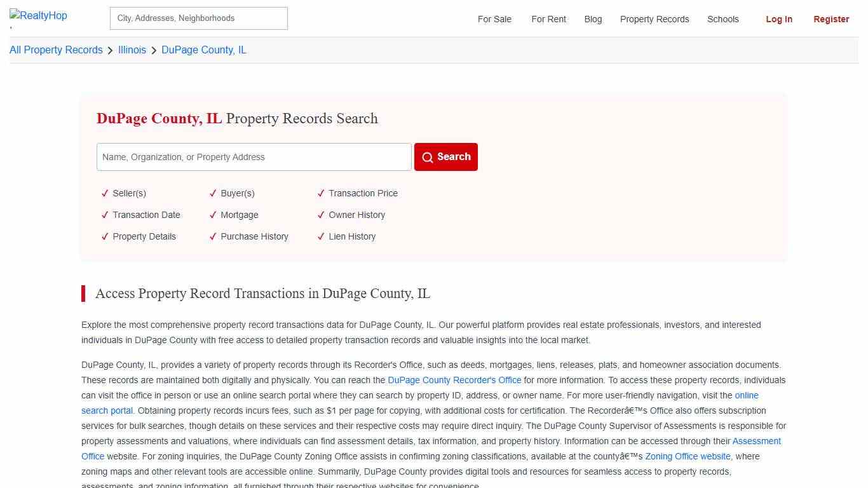Click the Register link
Viewport: 868px width, 488px height.
tap(831, 19)
